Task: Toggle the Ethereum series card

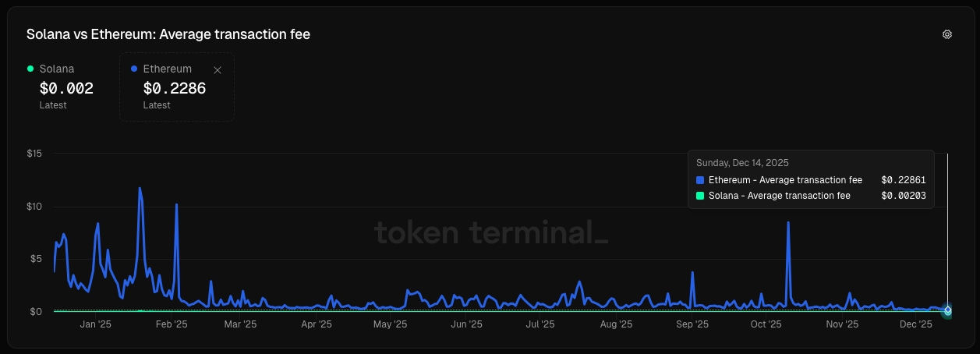Action: click(177, 87)
